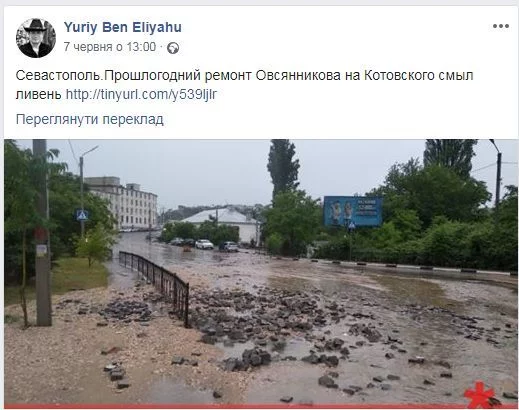Open the Yuriy Ben Eliyahu profile name link
The height and width of the screenshot is (410, 519).
123,27
